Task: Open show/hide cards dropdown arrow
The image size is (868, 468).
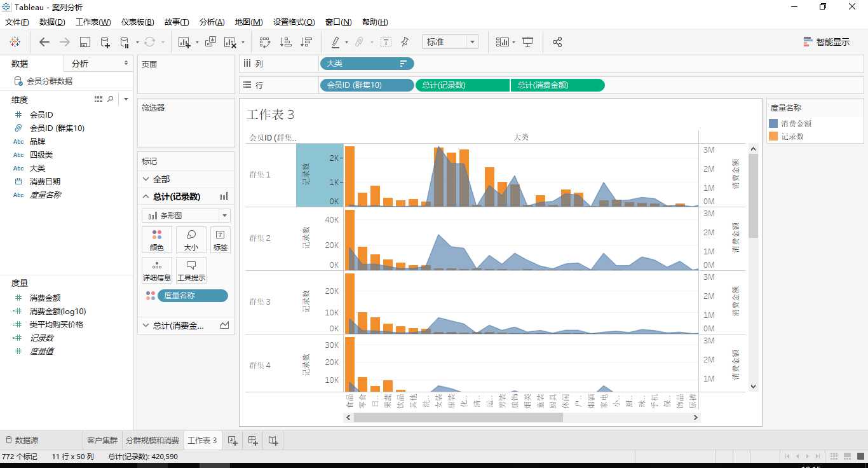Action: click(x=513, y=43)
